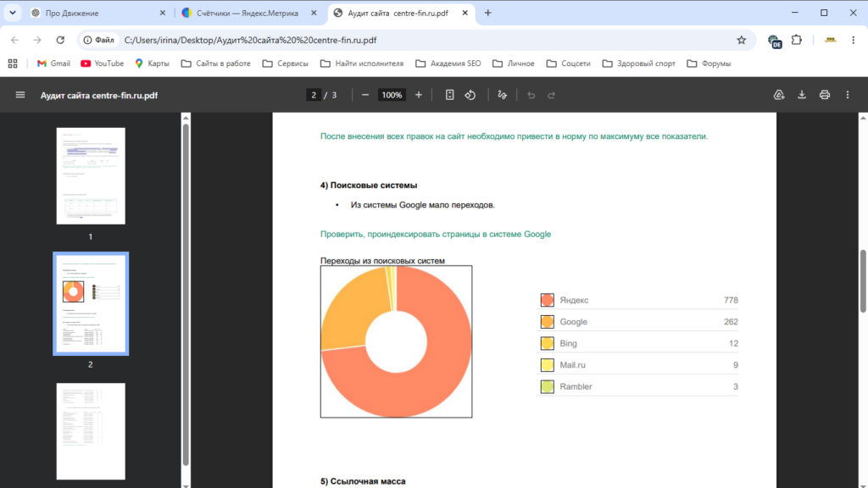Rotate the PDF counterclockwise
This screenshot has height=488, width=868.
click(x=470, y=95)
